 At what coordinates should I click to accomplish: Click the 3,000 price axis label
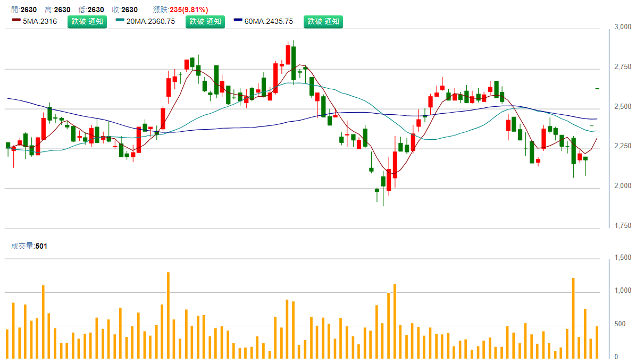(623, 27)
